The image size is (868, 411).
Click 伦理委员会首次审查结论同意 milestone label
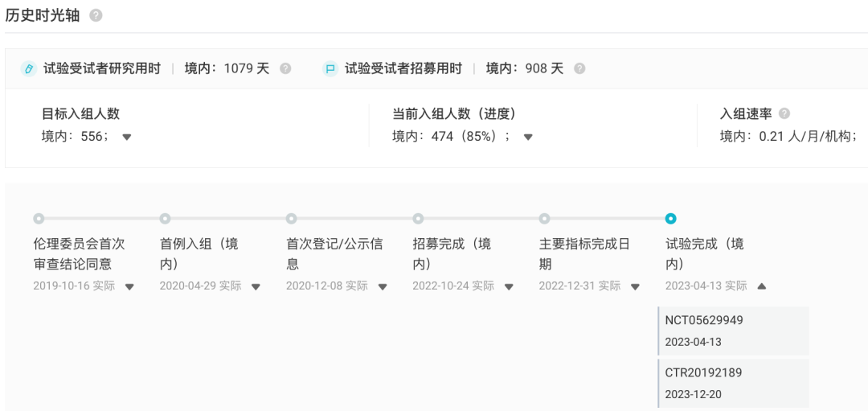[x=79, y=253]
